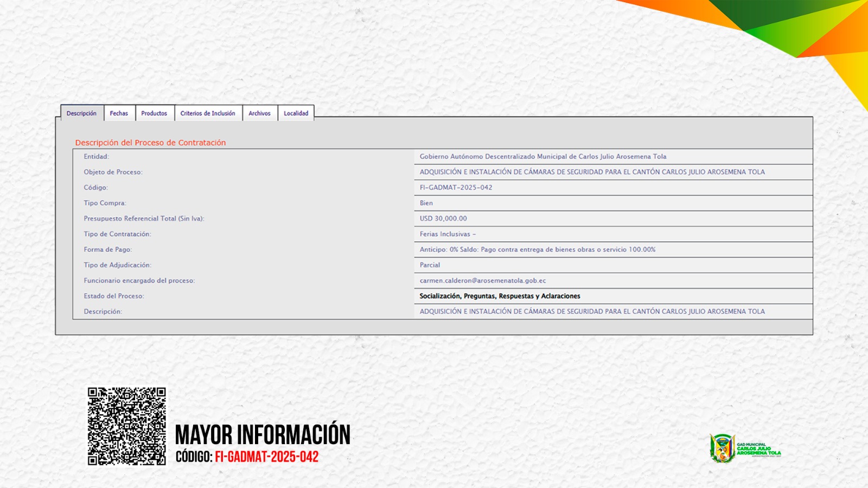
Task: Click the Socialización, Preguntas process status text
Action: point(500,296)
